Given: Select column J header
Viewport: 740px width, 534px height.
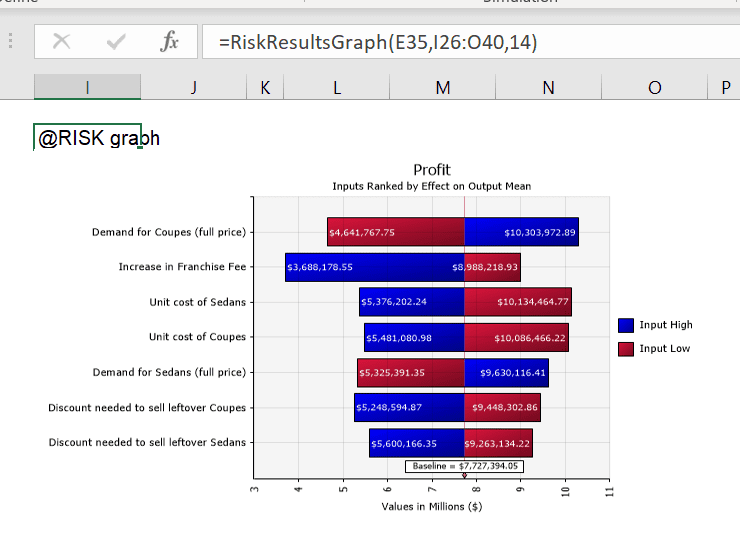Looking at the screenshot, I should (193, 88).
